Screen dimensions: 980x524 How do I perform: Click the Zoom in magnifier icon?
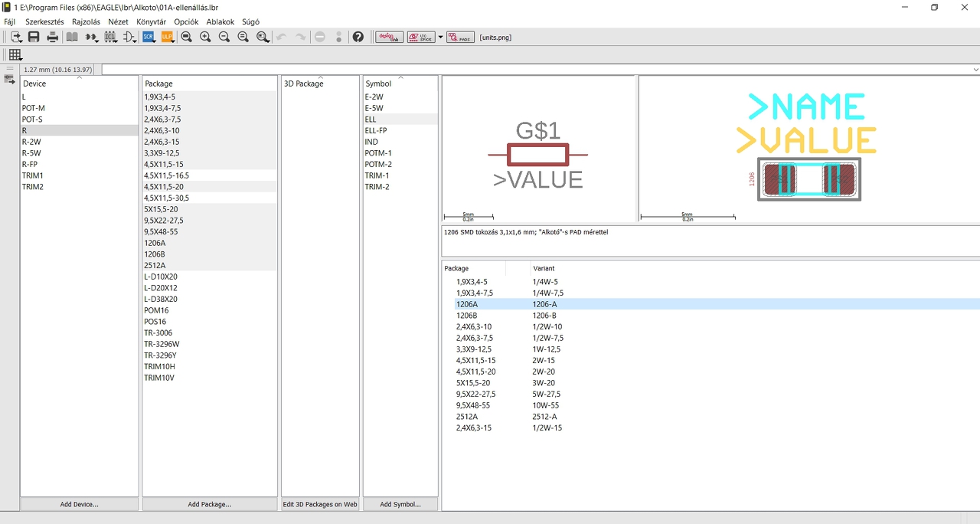pyautogui.click(x=205, y=37)
